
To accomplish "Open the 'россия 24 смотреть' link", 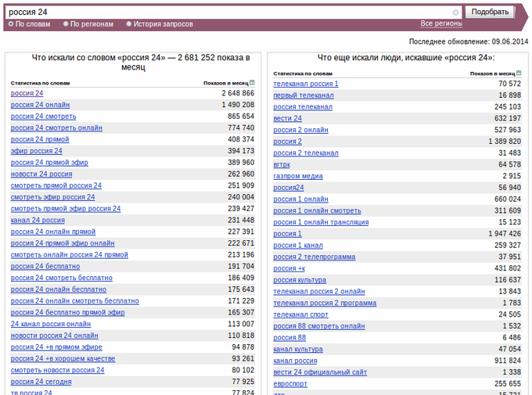I will point(44,117).
